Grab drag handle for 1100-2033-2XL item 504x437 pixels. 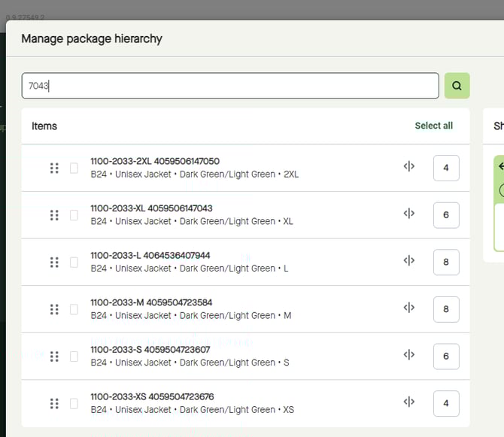(54, 168)
